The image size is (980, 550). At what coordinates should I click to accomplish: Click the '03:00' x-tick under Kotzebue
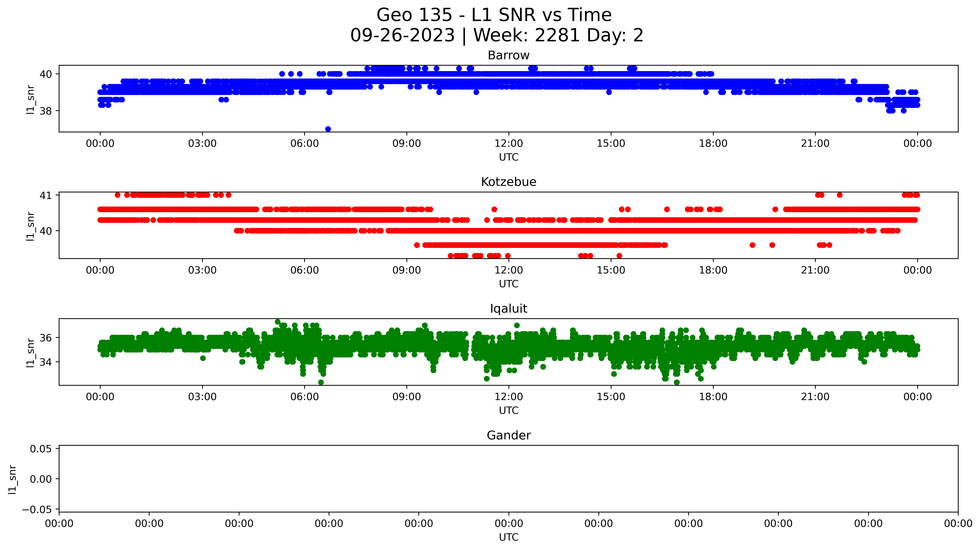coord(202,270)
